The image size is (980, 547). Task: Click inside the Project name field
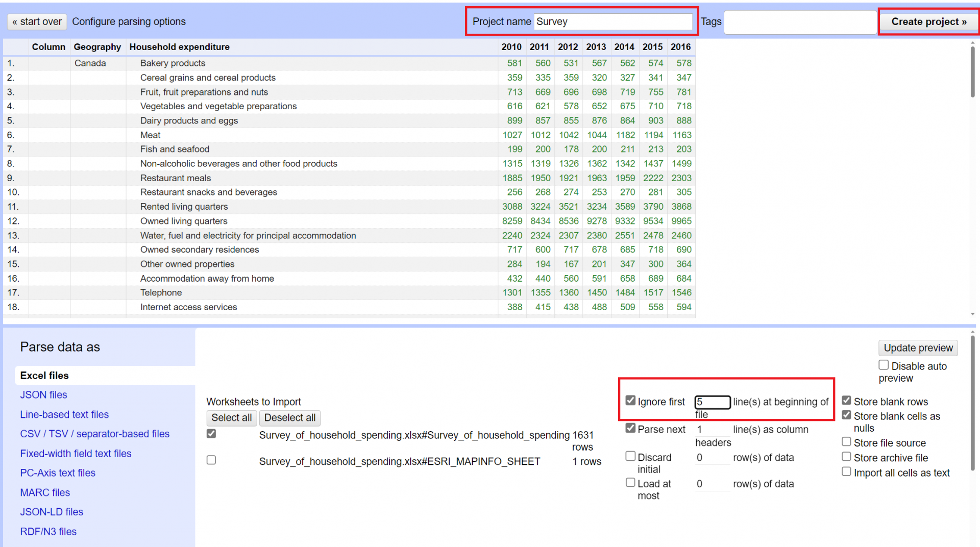(x=612, y=21)
